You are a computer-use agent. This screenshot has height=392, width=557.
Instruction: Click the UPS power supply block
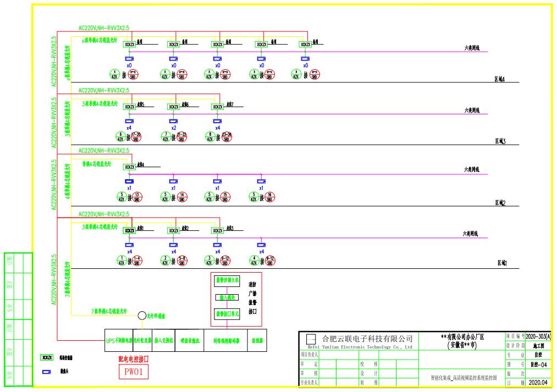(x=118, y=340)
